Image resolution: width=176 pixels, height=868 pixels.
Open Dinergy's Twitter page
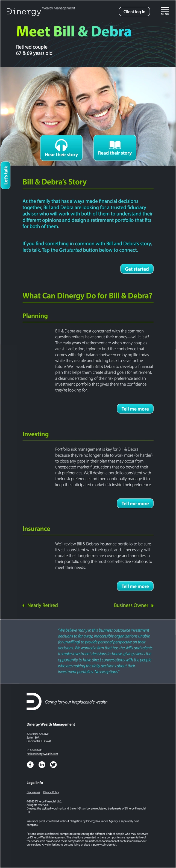pos(54,765)
